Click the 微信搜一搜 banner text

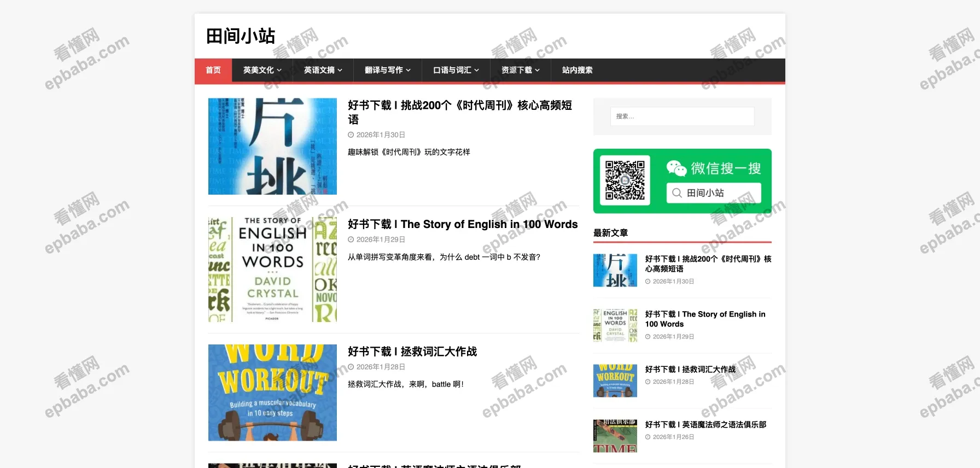coord(726,168)
